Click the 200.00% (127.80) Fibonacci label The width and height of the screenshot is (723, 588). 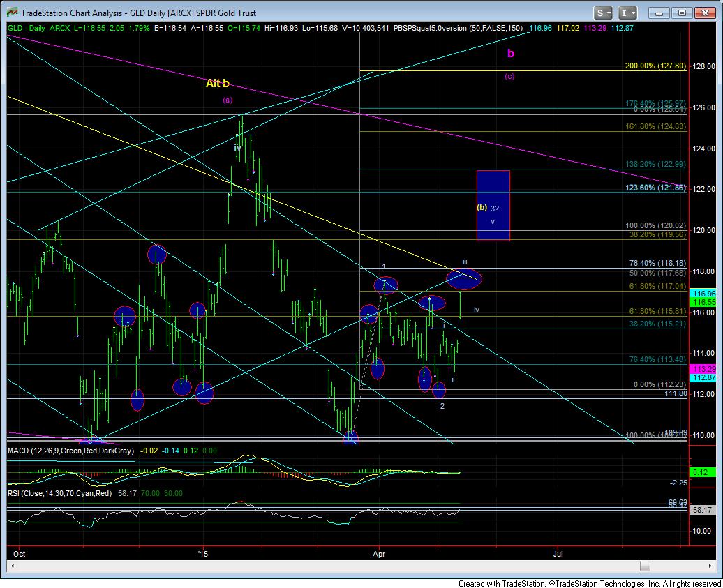coord(655,66)
